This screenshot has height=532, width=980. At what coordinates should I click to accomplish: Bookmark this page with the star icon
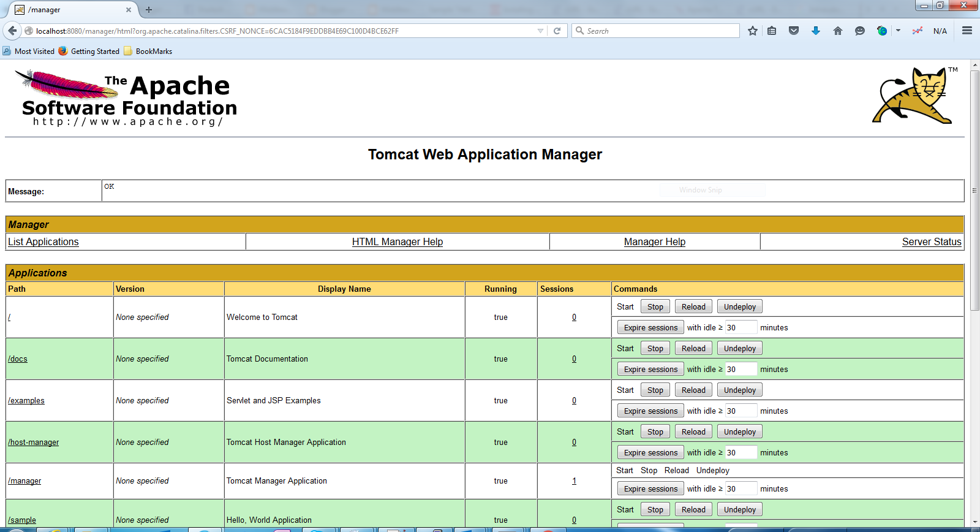[x=753, y=31]
